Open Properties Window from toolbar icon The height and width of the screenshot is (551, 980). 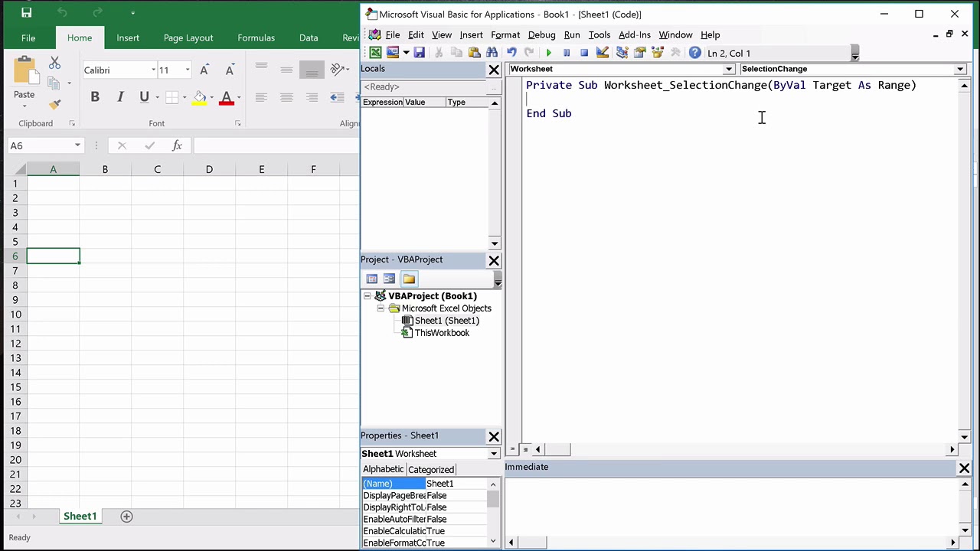[639, 53]
